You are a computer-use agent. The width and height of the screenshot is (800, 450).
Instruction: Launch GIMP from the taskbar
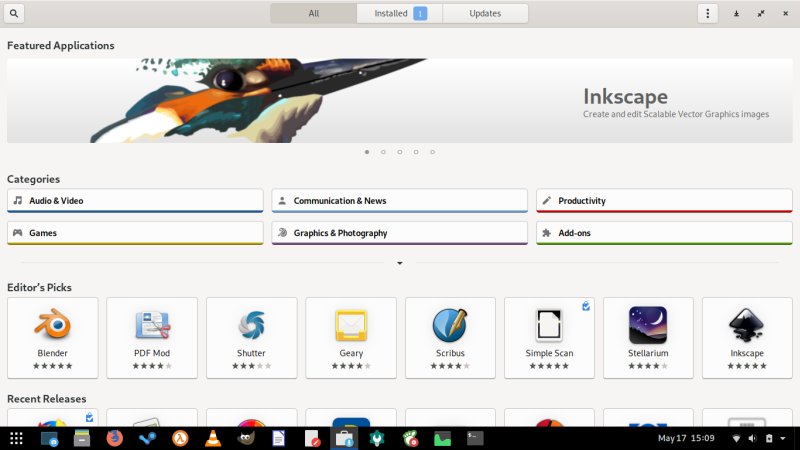(246, 438)
